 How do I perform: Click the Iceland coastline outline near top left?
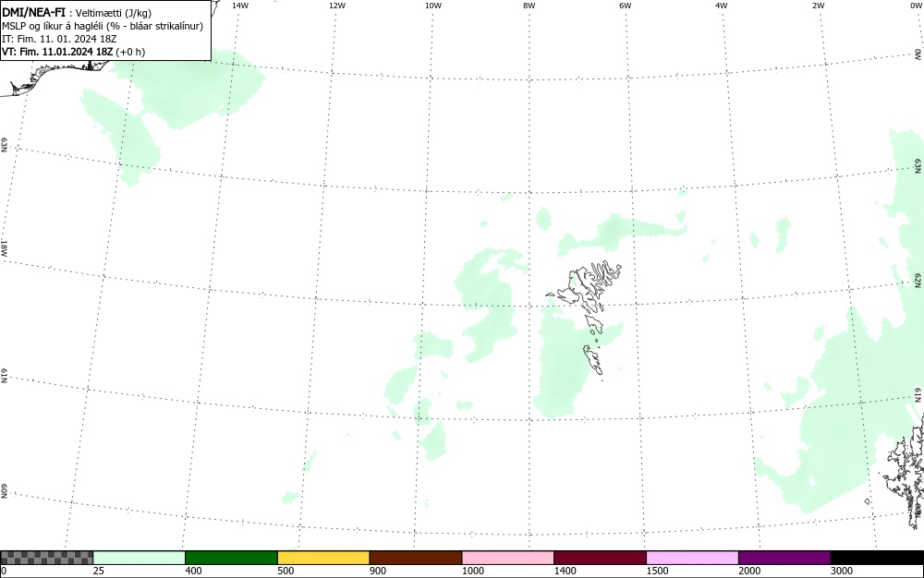pyautogui.click(x=53, y=77)
